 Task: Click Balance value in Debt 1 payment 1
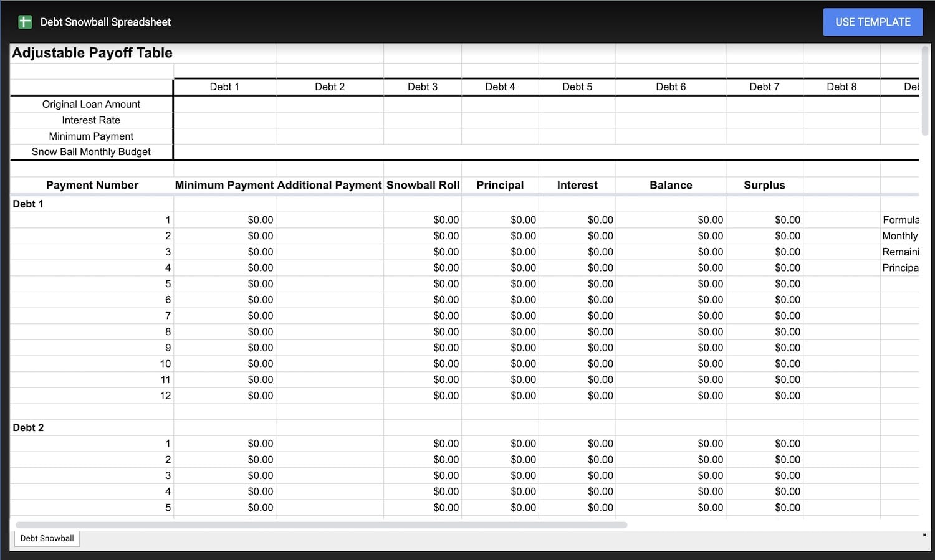pos(710,220)
